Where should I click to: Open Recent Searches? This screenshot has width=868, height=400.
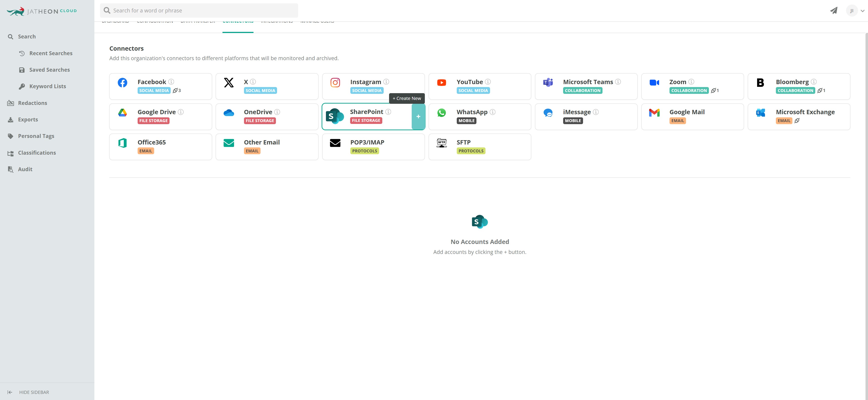tap(51, 53)
